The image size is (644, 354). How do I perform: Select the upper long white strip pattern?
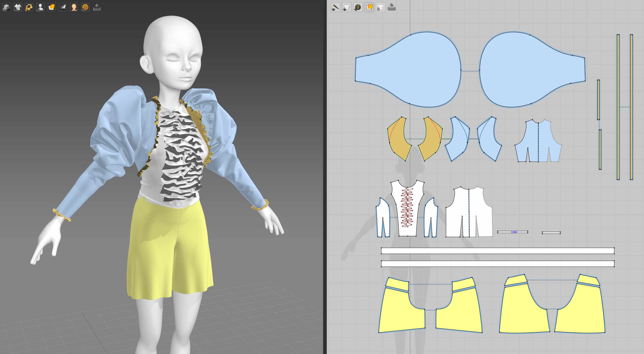pos(498,251)
